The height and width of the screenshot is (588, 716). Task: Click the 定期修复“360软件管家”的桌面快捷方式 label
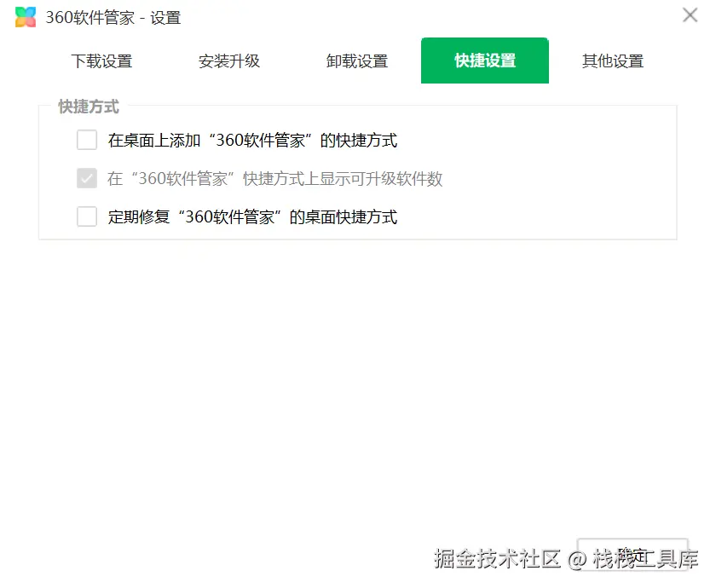[252, 216]
